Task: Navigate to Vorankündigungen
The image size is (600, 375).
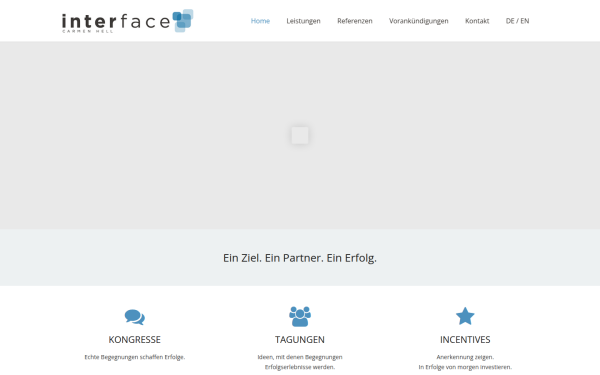Action: [419, 21]
